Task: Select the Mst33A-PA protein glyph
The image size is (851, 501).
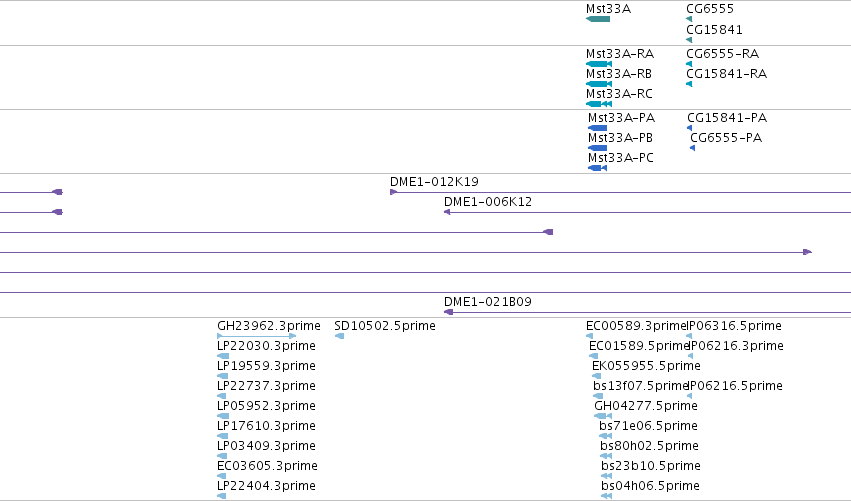Action: point(598,128)
